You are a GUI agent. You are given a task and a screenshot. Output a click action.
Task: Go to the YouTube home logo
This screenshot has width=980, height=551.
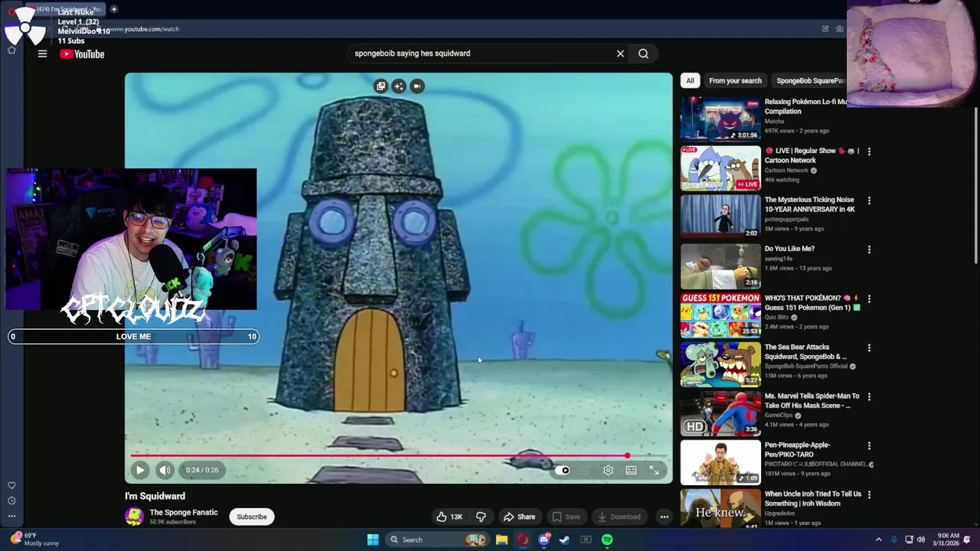coord(82,54)
